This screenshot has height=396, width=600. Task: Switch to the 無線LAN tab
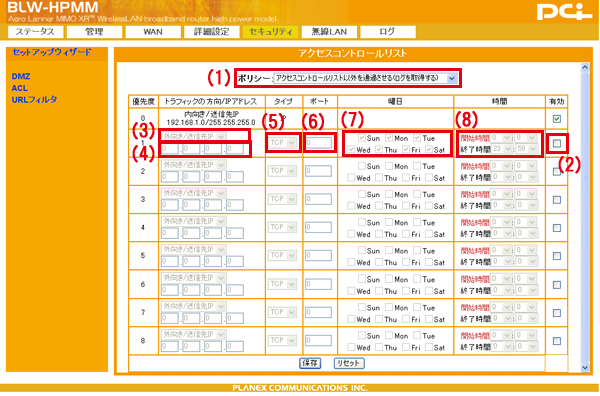pyautogui.click(x=329, y=32)
